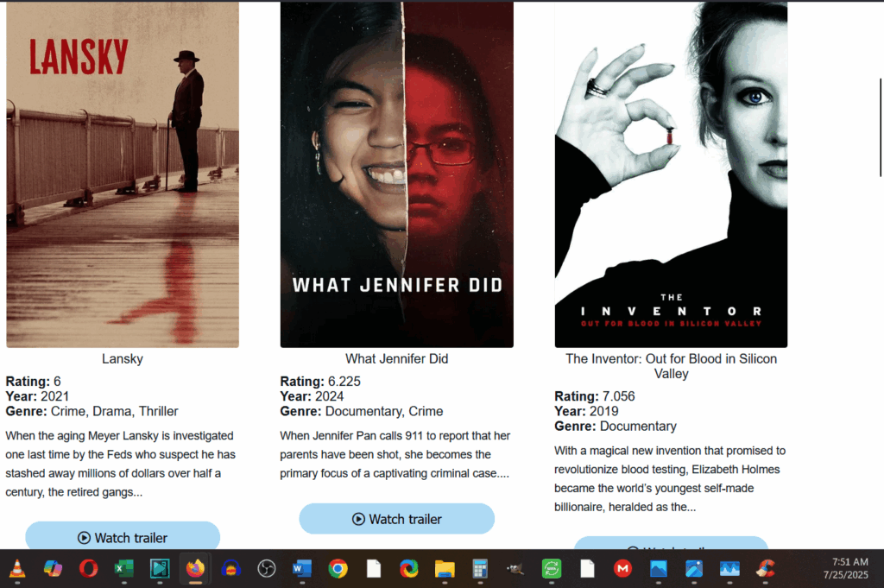Click The Inventor: Out for Blood title

click(x=671, y=366)
